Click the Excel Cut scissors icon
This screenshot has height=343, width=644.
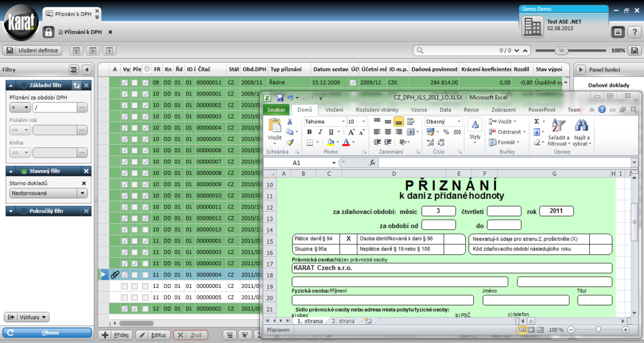(x=290, y=122)
